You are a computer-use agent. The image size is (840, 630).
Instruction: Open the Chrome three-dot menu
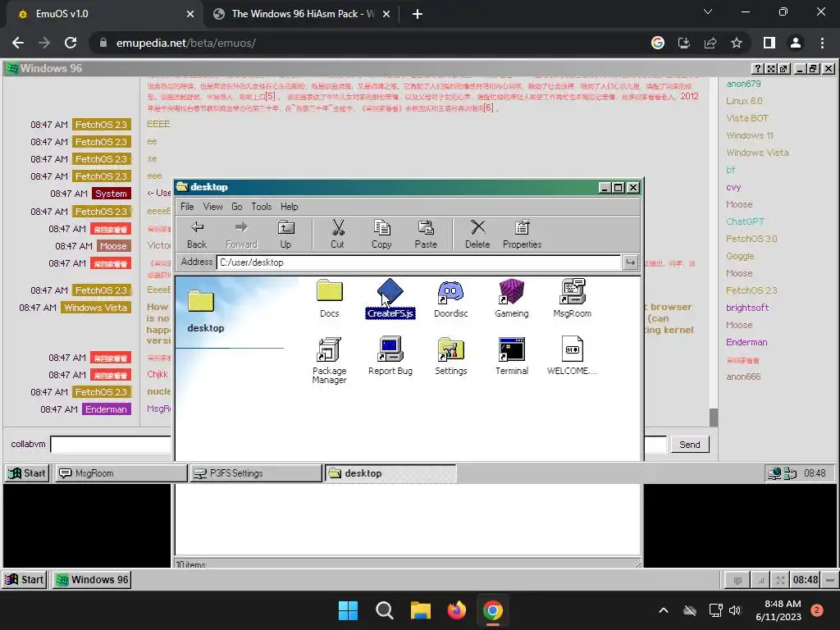pos(822,43)
